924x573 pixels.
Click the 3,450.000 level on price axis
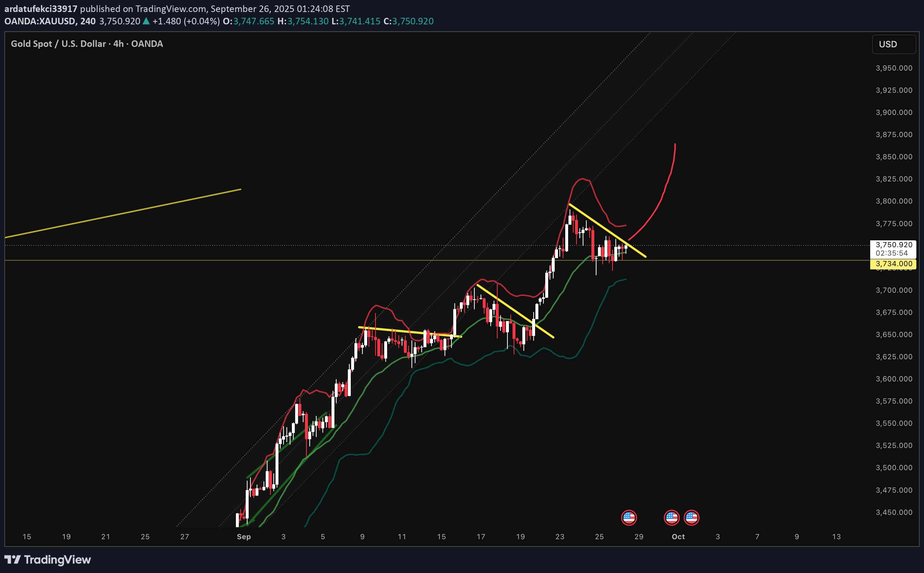pos(894,512)
